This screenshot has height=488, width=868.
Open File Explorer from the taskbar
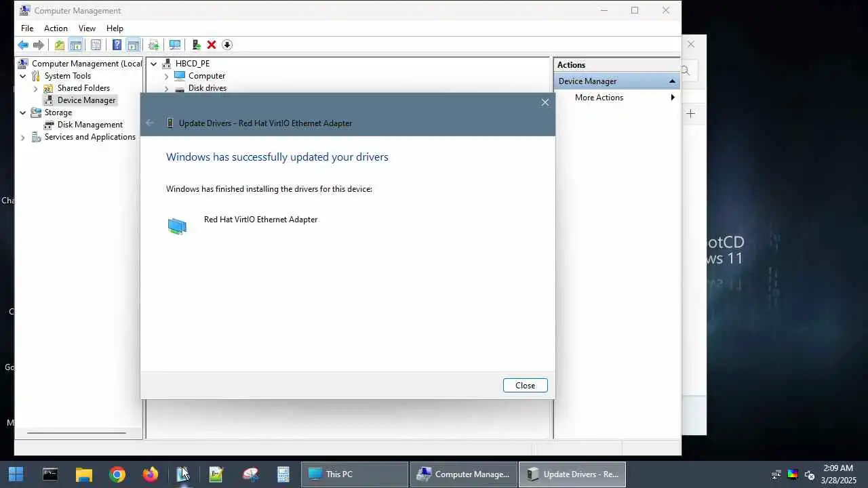pos(83,474)
